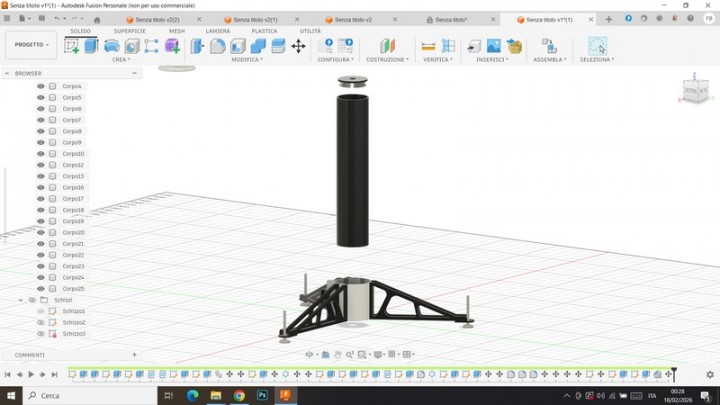Hide Corpo10 using its eye icon
The height and width of the screenshot is (405, 720).
tap(41, 154)
